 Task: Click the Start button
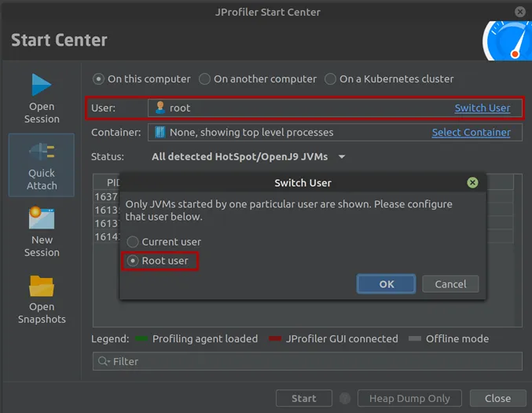(x=304, y=398)
